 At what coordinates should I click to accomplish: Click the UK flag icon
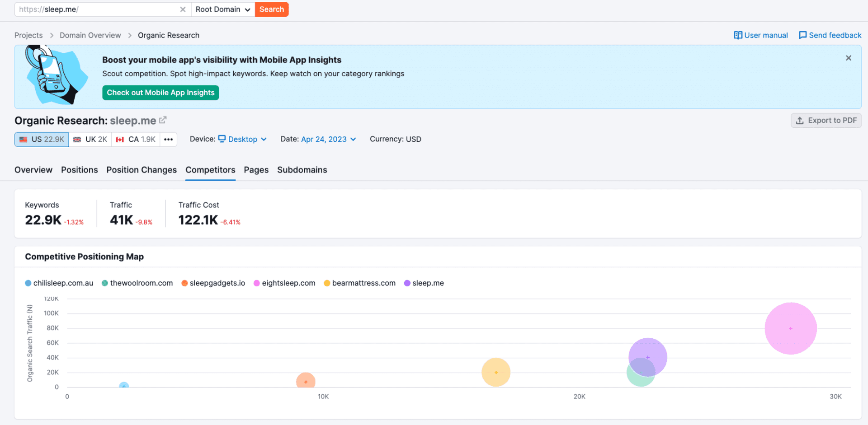(x=77, y=140)
